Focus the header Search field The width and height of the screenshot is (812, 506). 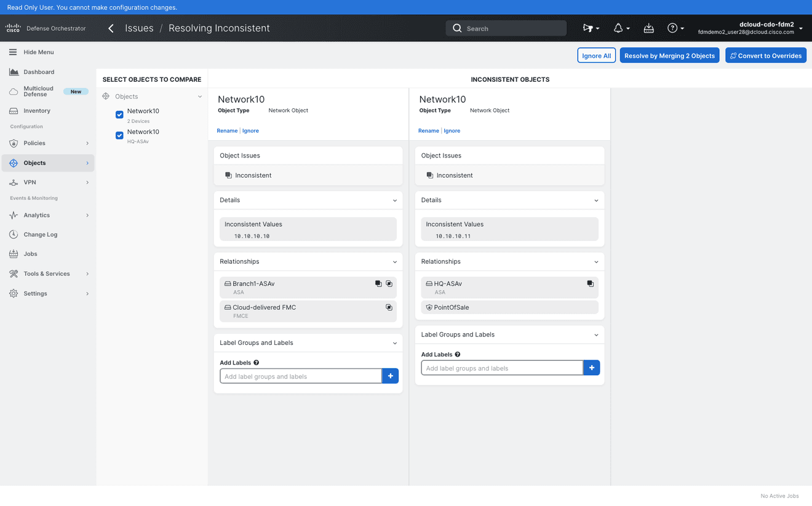(x=506, y=28)
